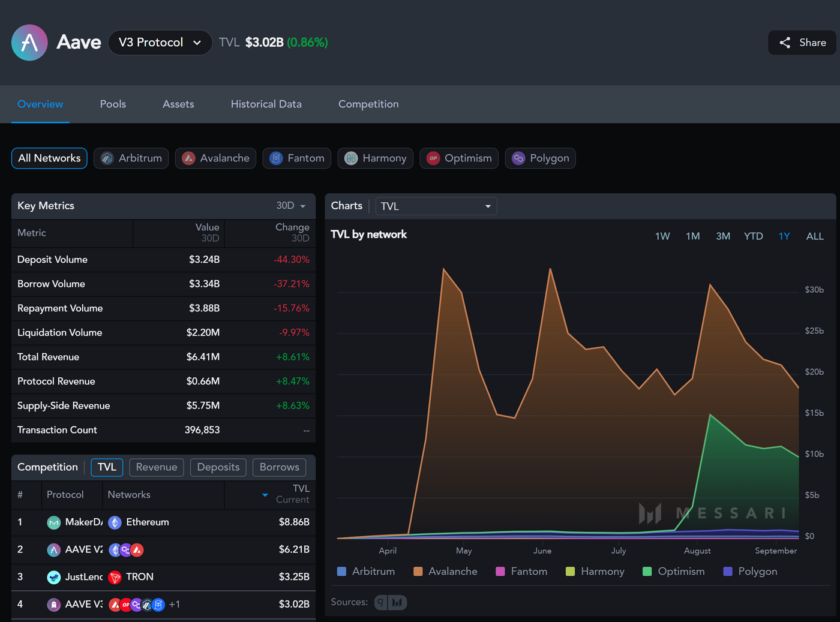Open the TVL charts dropdown
840x622 pixels.
pos(436,206)
